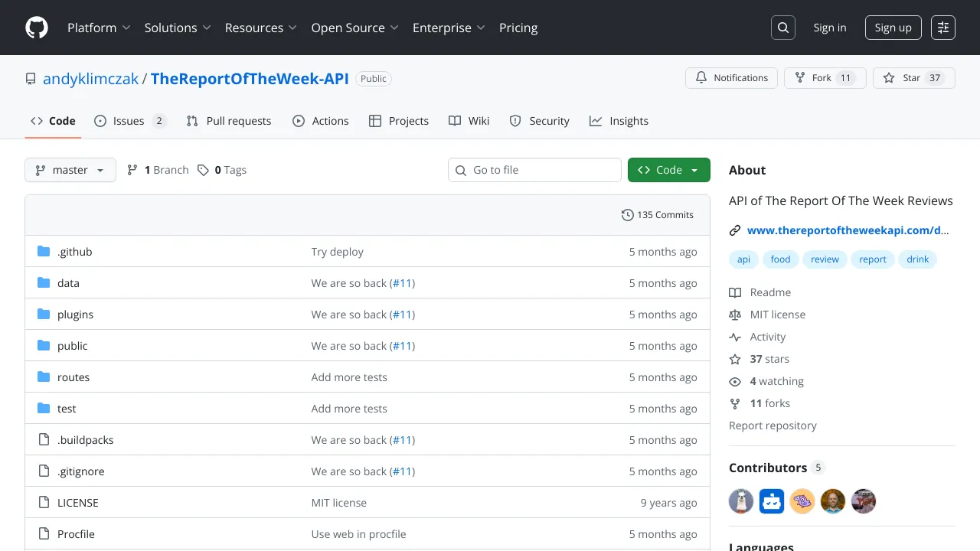Click the Sign in link
980x551 pixels.
tap(830, 28)
